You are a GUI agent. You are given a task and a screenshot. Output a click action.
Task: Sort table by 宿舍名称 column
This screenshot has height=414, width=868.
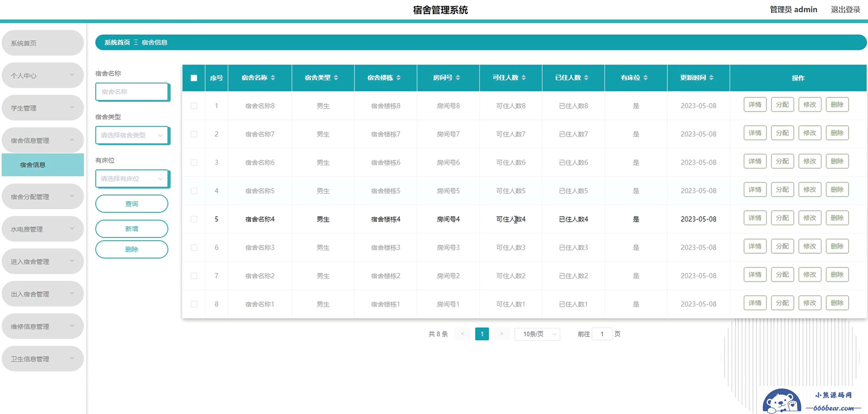pyautogui.click(x=273, y=78)
